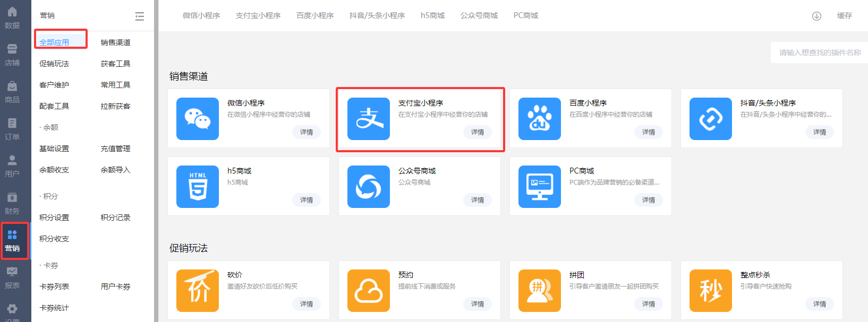868x322 pixels.
Task: Click 详情 on the PC商城 card
Action: click(x=649, y=200)
